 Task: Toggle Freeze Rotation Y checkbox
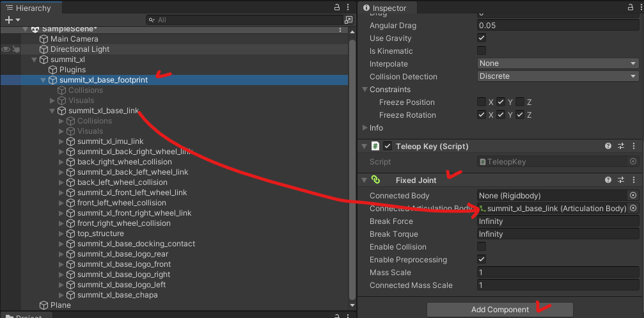pyautogui.click(x=501, y=115)
